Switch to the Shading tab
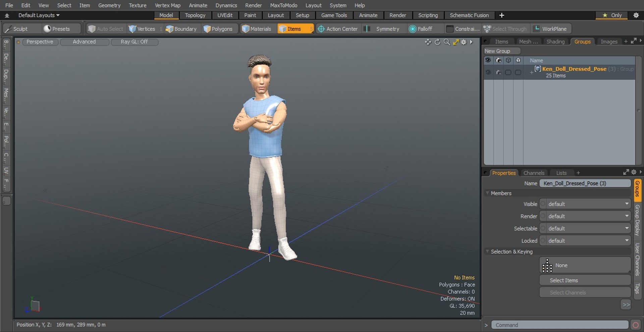 click(555, 42)
